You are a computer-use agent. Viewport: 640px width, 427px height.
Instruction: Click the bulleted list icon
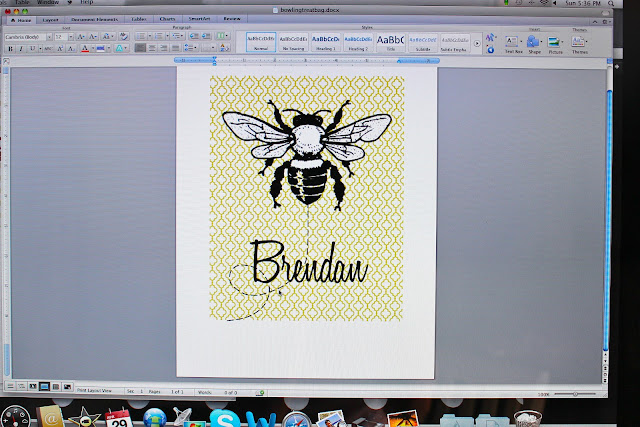(x=141, y=36)
